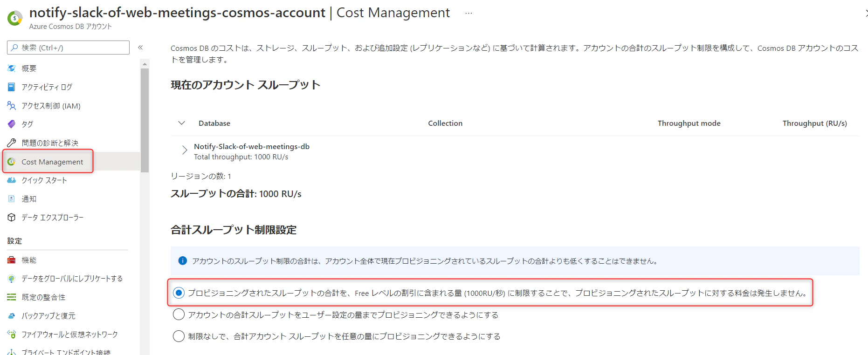
Task: Click the Throughput mode column header
Action: coord(689,123)
